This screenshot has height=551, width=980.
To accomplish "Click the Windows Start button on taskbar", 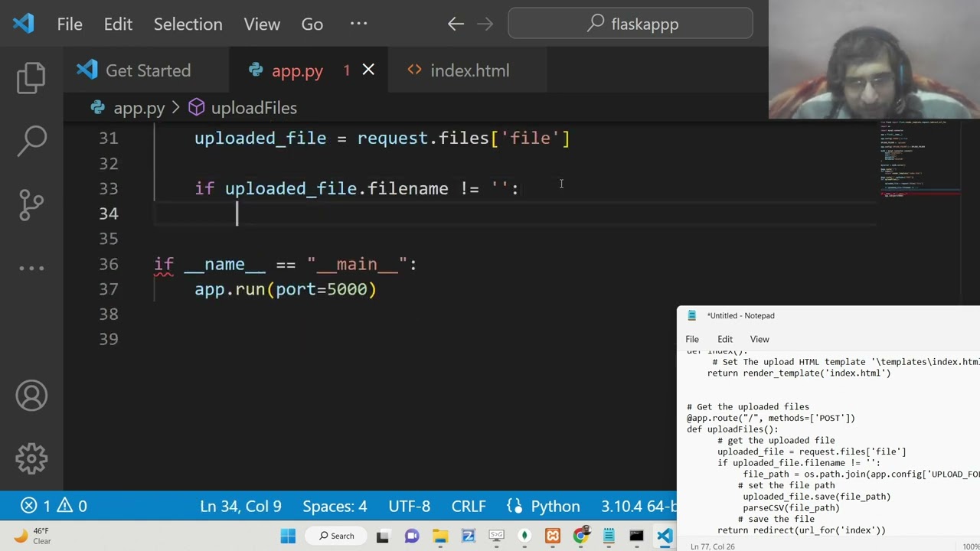I will click(288, 536).
